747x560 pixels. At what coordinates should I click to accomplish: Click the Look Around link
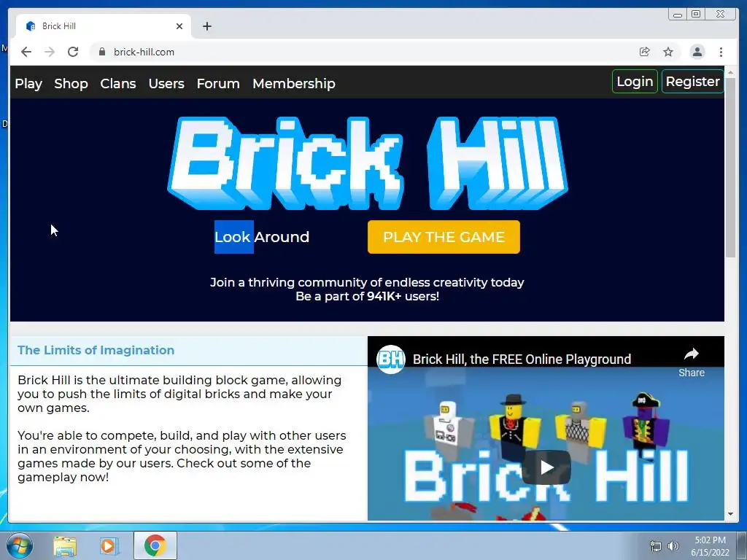point(262,237)
